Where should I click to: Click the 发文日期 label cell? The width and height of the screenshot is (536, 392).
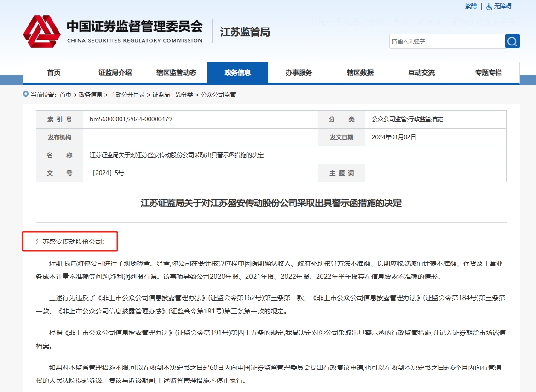pos(341,137)
